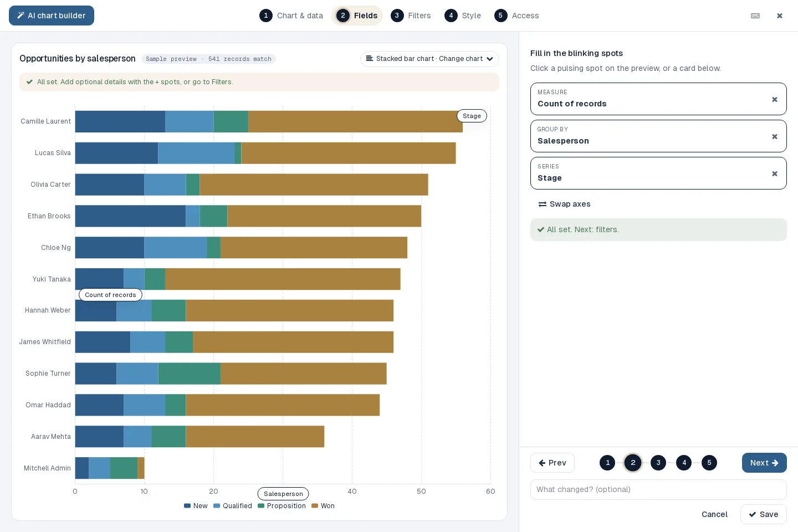Jump to step 1 in bottom pager
Screen dimensions: 798x532
click(607, 463)
